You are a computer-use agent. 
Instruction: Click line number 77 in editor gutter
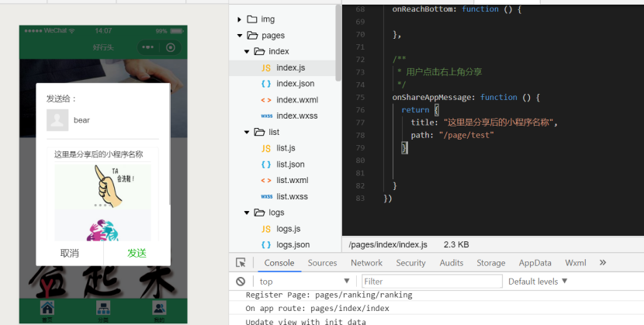[x=360, y=123]
